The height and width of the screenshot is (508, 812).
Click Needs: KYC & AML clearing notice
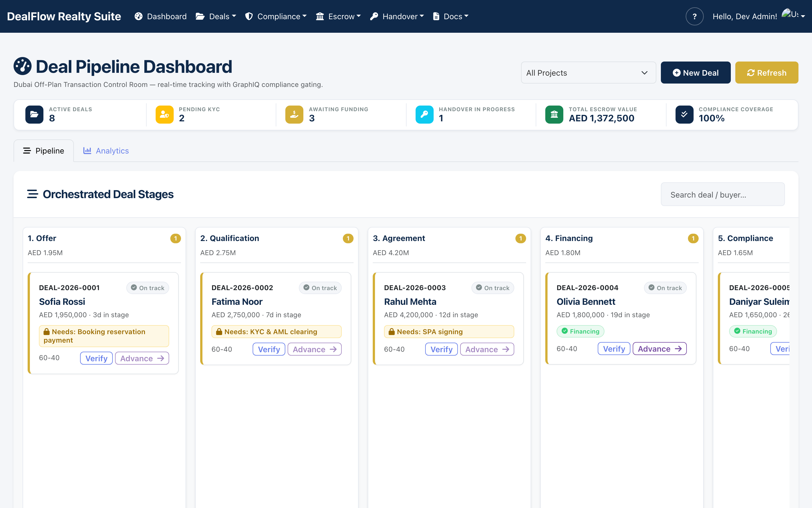coord(277,332)
